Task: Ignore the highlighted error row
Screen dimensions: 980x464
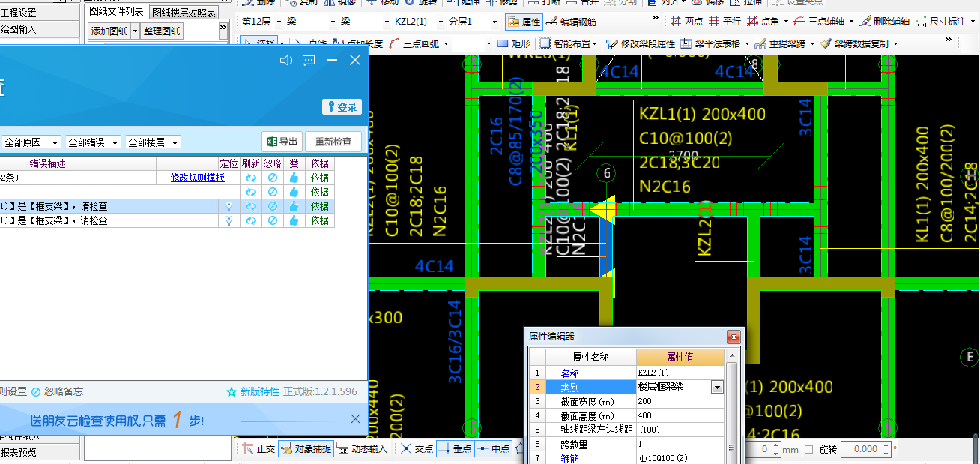Action: click(273, 206)
